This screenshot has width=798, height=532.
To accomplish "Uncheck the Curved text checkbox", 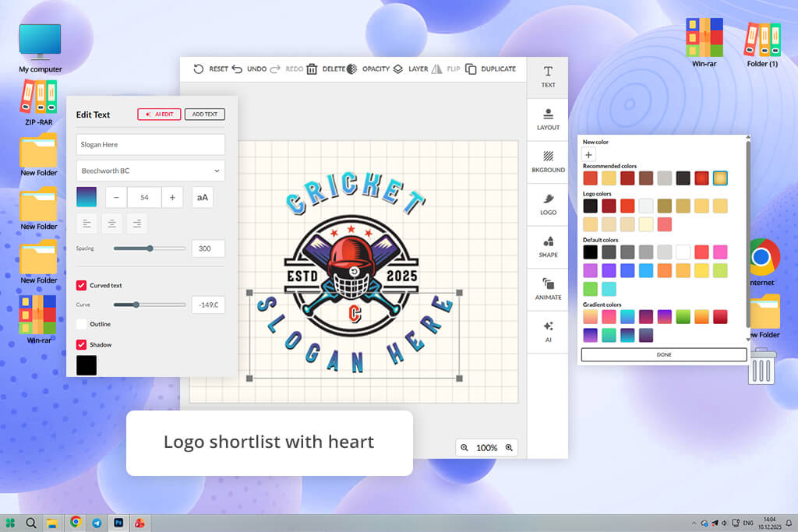I will coord(81,285).
